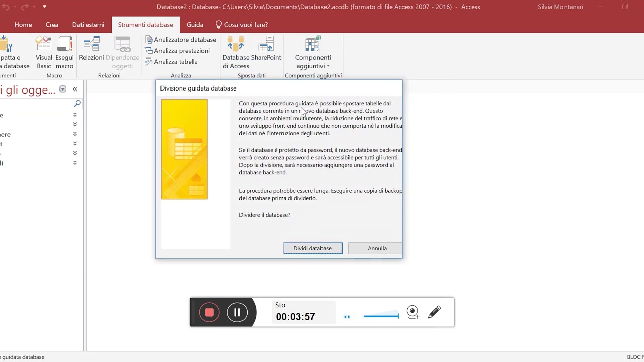Click the 'Divisione guidata database' dialog title
644x362 pixels.
point(198,88)
